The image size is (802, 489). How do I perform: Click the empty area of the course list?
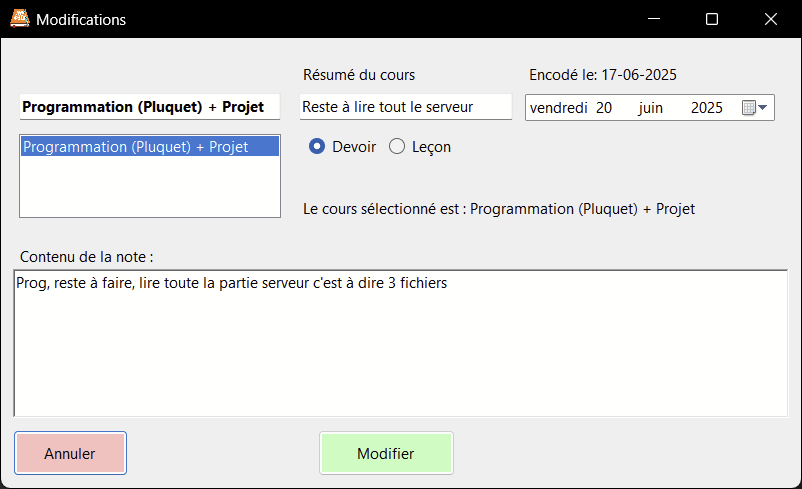(149, 190)
